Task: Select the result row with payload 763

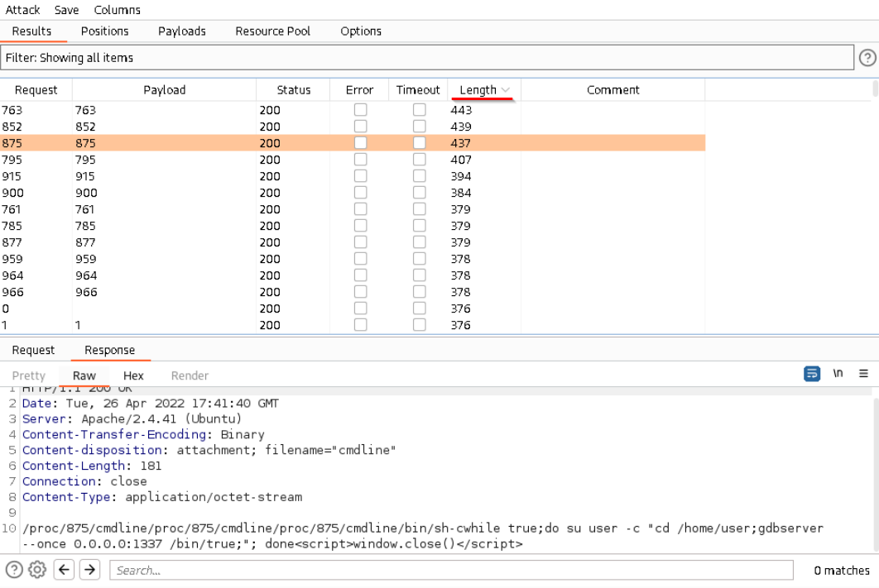Action: (353, 110)
